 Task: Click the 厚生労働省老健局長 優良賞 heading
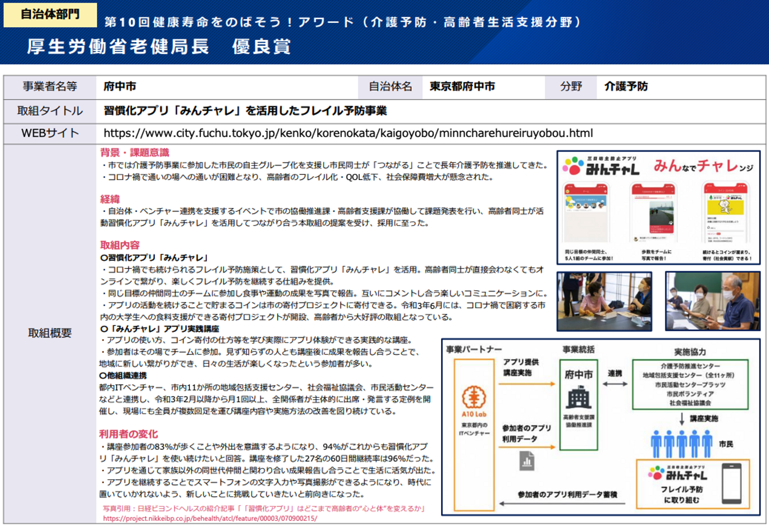point(159,46)
